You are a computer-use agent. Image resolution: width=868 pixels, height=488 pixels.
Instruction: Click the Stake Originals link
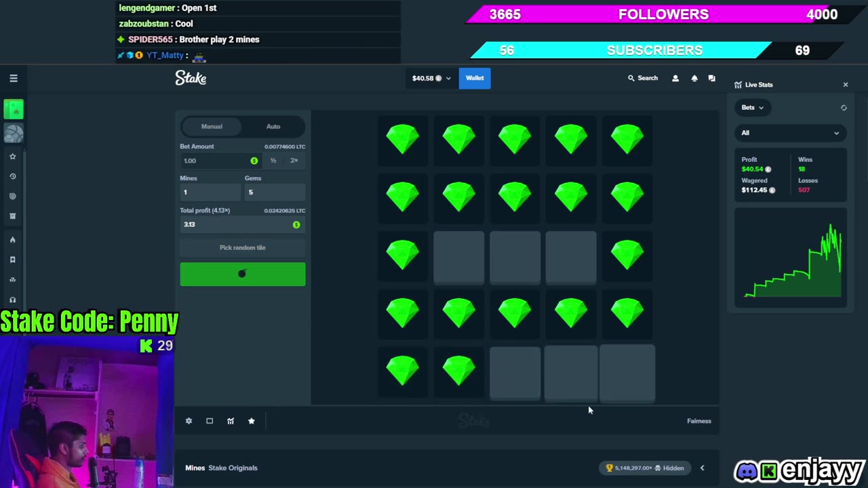tap(233, 468)
